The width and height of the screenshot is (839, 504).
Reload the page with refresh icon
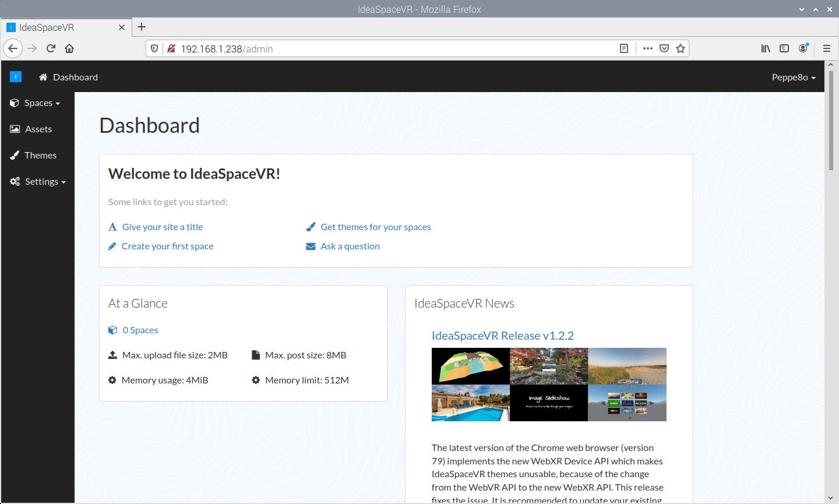click(x=51, y=48)
